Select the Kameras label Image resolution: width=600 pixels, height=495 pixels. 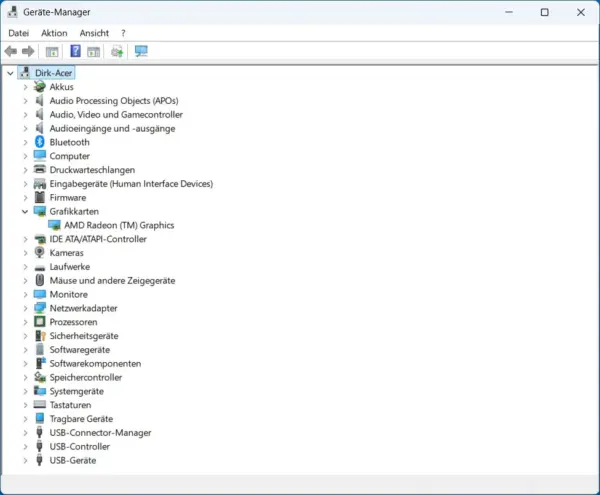coord(66,252)
